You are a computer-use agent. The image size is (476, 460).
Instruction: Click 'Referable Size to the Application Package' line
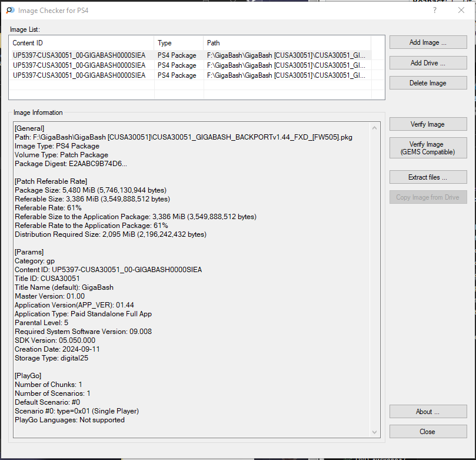pos(136,217)
